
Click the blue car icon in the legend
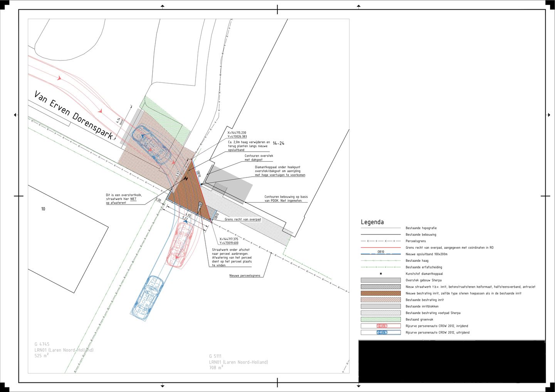pyautogui.click(x=382, y=332)
